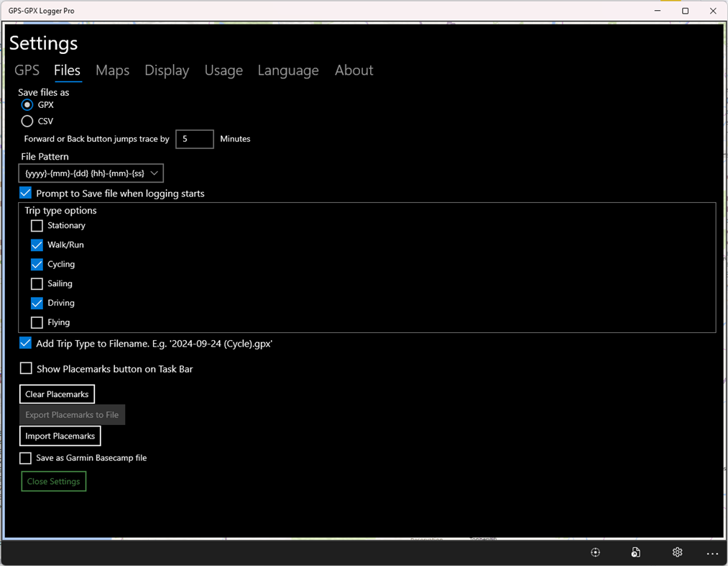Enable Show Placemarks button on Task Bar
The image size is (728, 566).
(x=26, y=368)
